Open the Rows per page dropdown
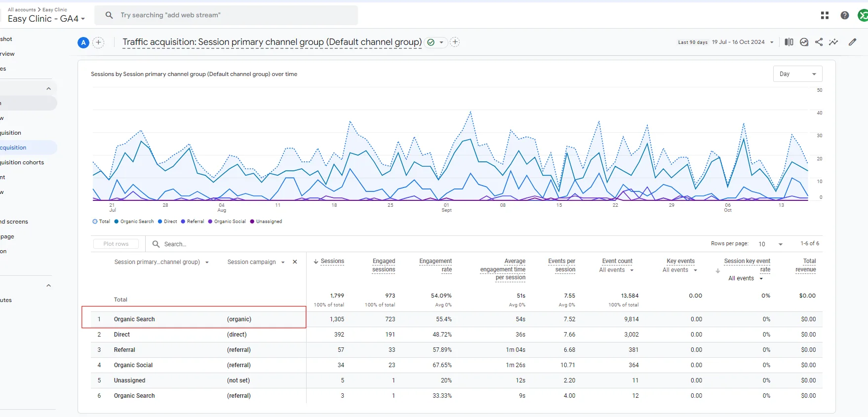Viewport: 868px width, 417px height. pyautogui.click(x=771, y=244)
